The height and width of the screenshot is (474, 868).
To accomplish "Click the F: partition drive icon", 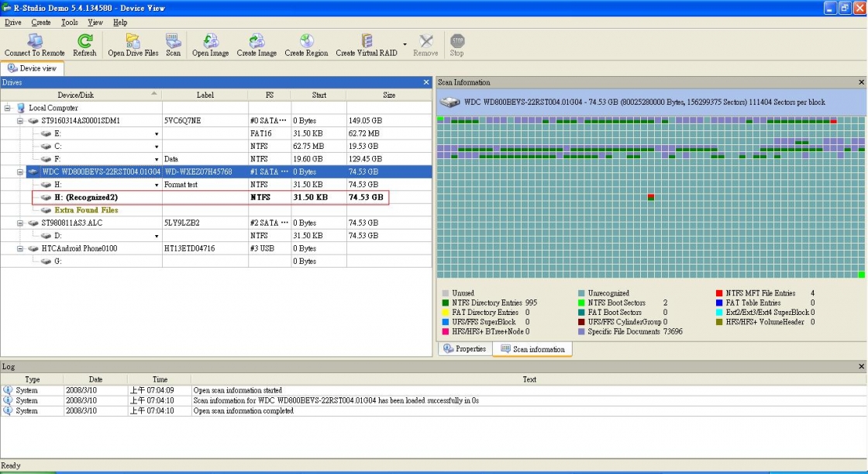I will 46,159.
